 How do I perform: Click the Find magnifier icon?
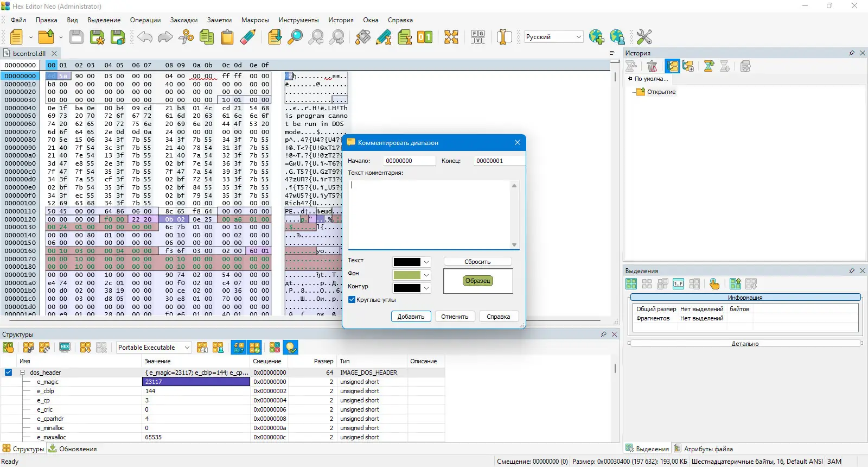click(295, 37)
